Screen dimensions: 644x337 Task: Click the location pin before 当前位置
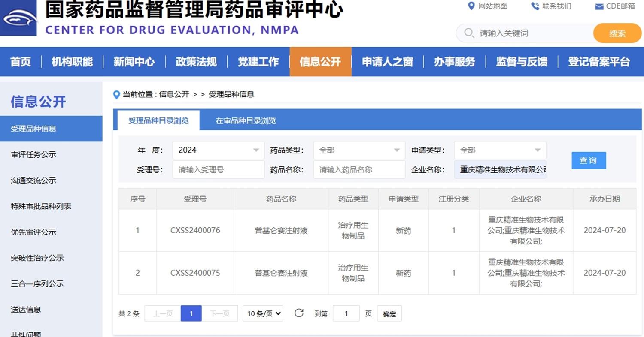pos(116,95)
